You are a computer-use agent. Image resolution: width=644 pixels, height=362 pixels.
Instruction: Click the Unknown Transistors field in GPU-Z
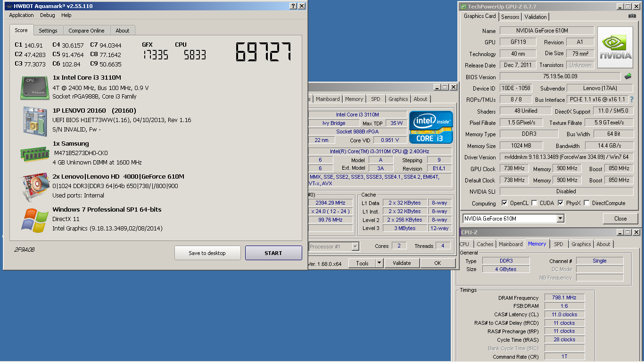[580, 65]
